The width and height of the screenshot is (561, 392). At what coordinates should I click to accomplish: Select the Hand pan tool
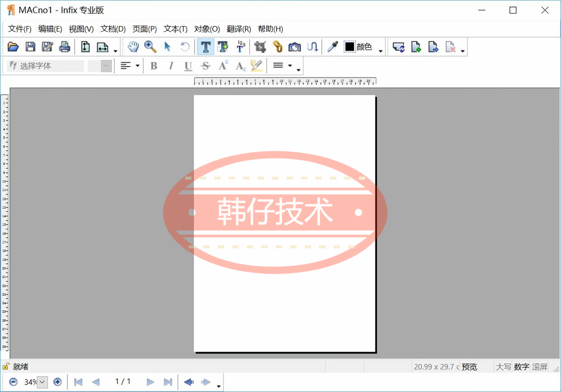[133, 46]
